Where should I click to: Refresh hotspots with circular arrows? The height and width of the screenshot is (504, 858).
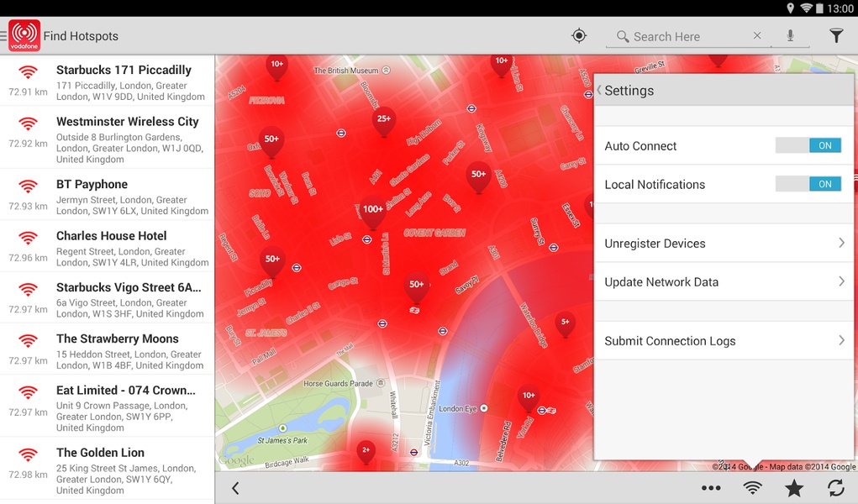pos(836,487)
